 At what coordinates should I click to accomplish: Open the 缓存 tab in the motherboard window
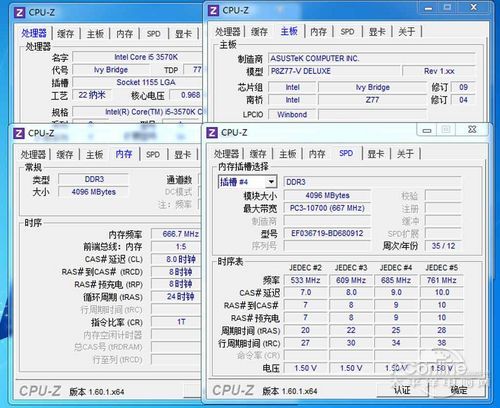(x=259, y=32)
